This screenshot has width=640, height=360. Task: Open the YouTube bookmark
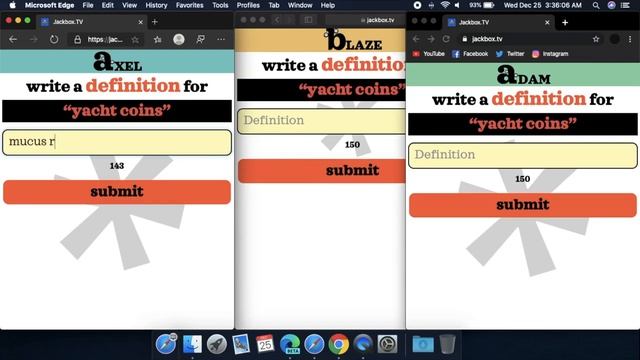pyautogui.click(x=428, y=53)
